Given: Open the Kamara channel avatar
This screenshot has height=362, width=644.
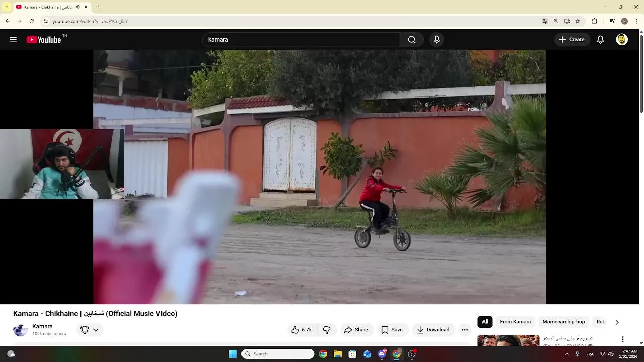Looking at the screenshot, I should [x=20, y=330].
